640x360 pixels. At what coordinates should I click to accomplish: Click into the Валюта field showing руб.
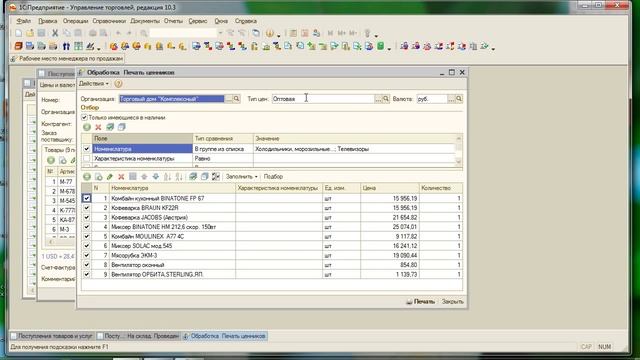click(432, 99)
